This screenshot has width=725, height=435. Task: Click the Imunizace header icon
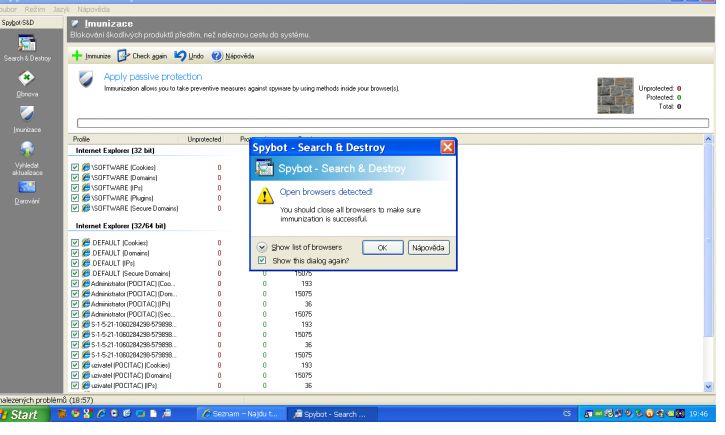tap(75, 24)
